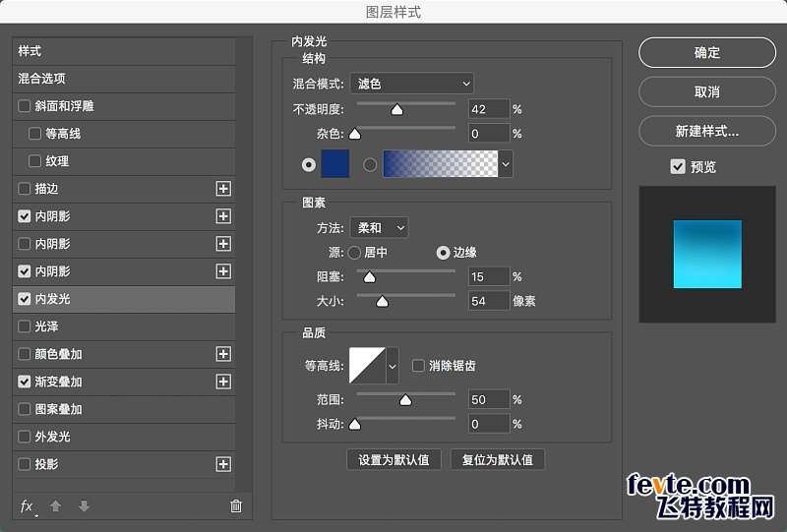Image resolution: width=787 pixels, height=532 pixels.
Task: Choose 居中 as the glow source
Action: (x=354, y=253)
